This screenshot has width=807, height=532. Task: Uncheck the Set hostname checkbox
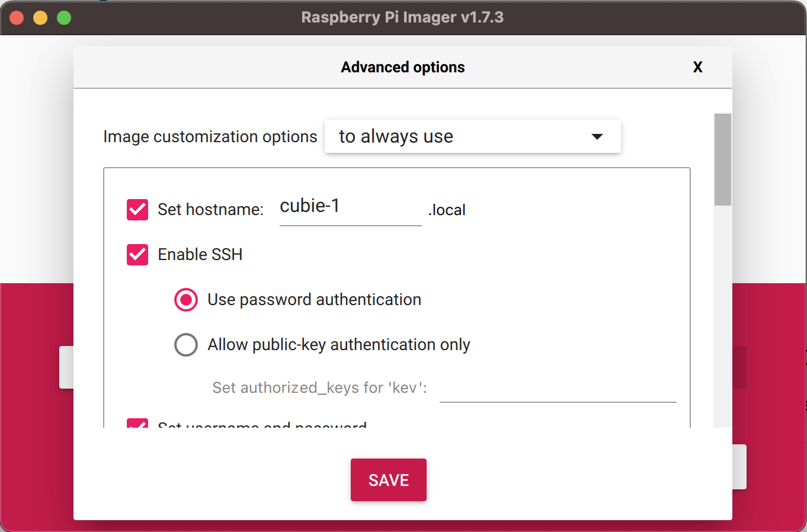pos(137,209)
